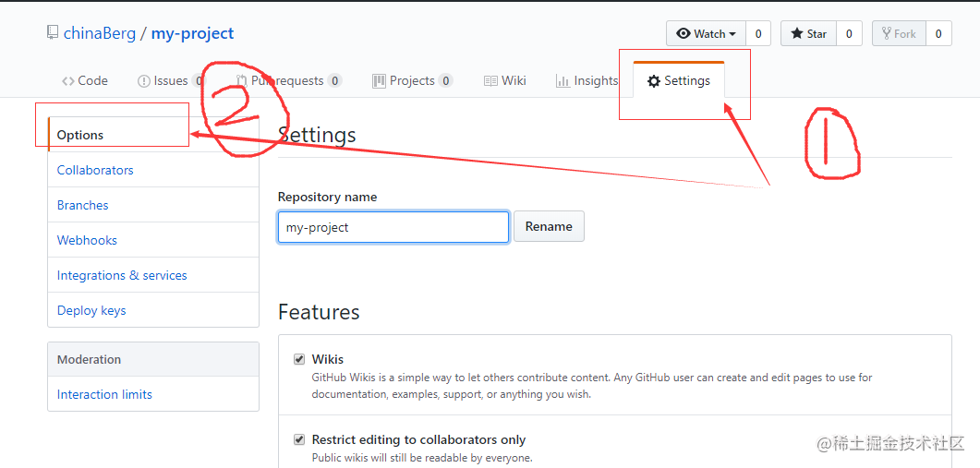
Task: Open Deploy keys in the sidebar
Action: [x=152, y=310]
